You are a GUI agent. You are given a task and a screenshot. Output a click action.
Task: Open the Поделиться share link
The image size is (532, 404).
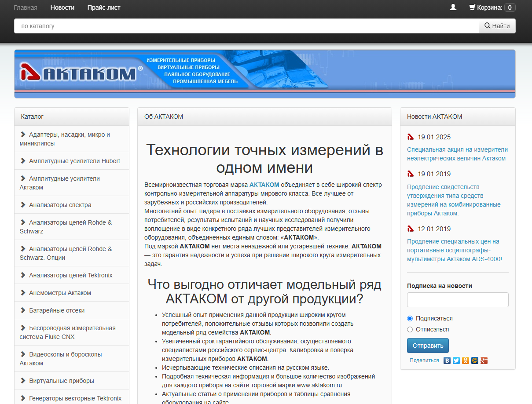click(x=424, y=360)
